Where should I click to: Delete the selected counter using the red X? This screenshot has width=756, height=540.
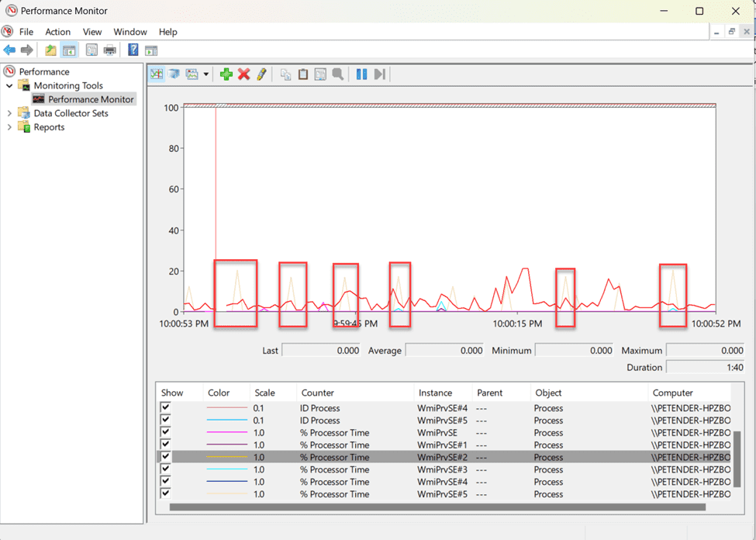(x=243, y=74)
